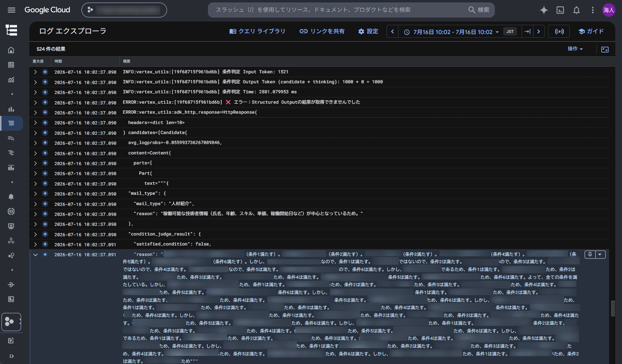The width and height of the screenshot is (622, 364).
Task: Toggle the fullscreen results panel icon
Action: pos(605,49)
